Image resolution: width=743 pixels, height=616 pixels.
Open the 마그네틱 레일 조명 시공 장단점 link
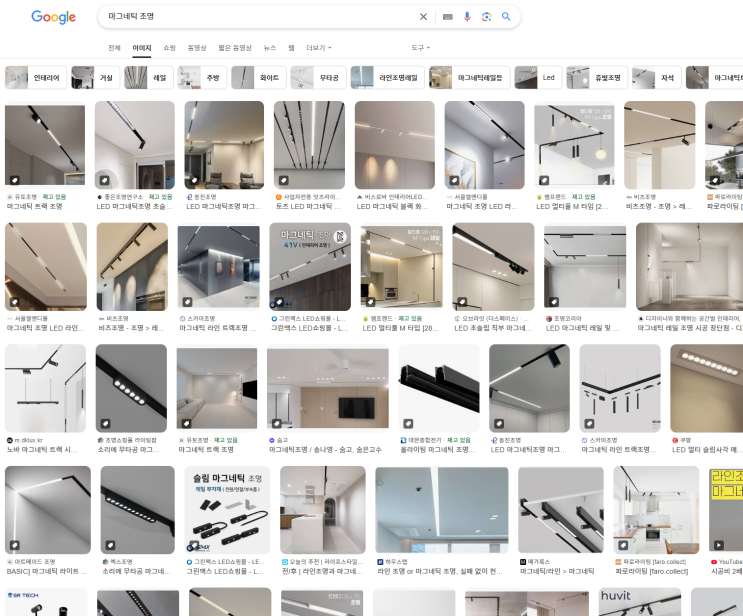pyautogui.click(x=689, y=328)
